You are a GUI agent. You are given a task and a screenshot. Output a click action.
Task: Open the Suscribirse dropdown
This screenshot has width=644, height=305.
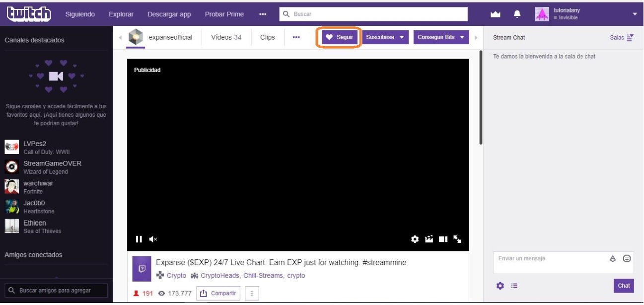coord(385,37)
